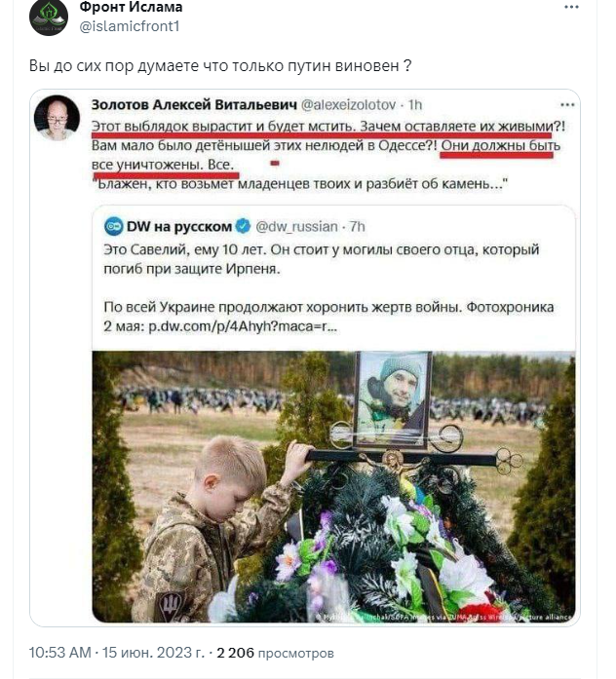The image size is (616, 679).
Task: Open the three-dot menu of the main tweet
Action: [571, 7]
